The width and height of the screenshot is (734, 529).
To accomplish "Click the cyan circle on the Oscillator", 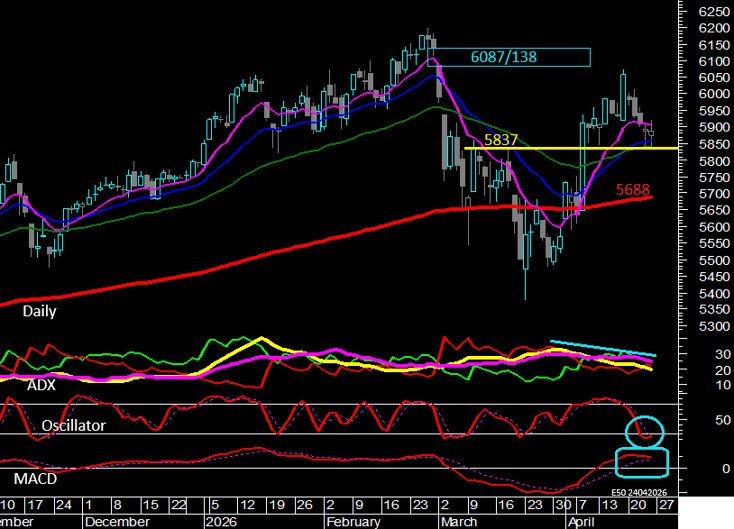I will tap(644, 430).
